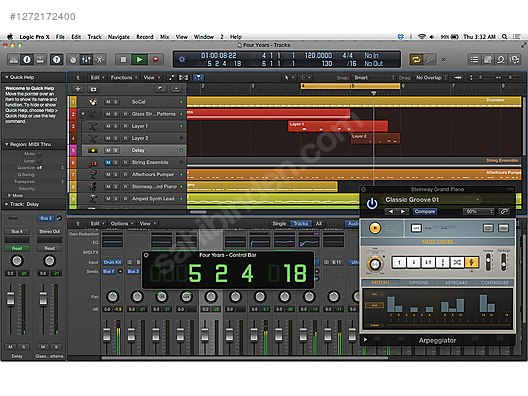Record-enable the Layer 2 track

[126, 138]
